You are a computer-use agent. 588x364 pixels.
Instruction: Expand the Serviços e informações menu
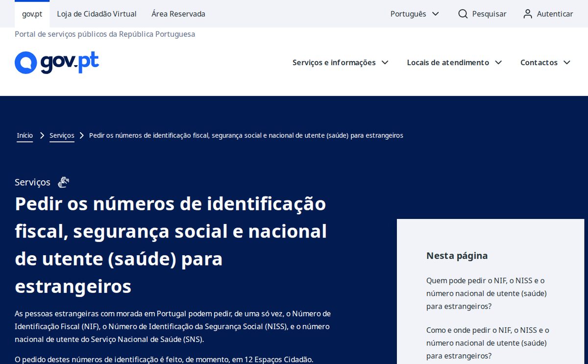point(341,62)
